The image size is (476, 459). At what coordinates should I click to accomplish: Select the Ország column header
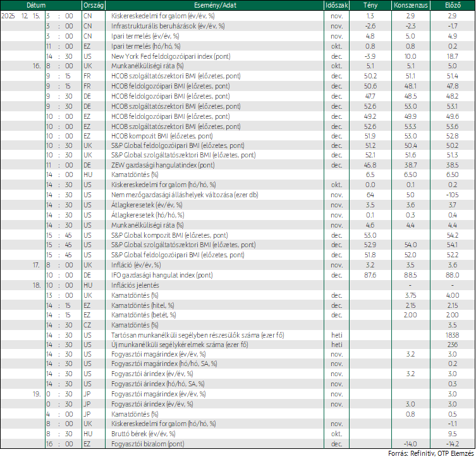[94, 5]
